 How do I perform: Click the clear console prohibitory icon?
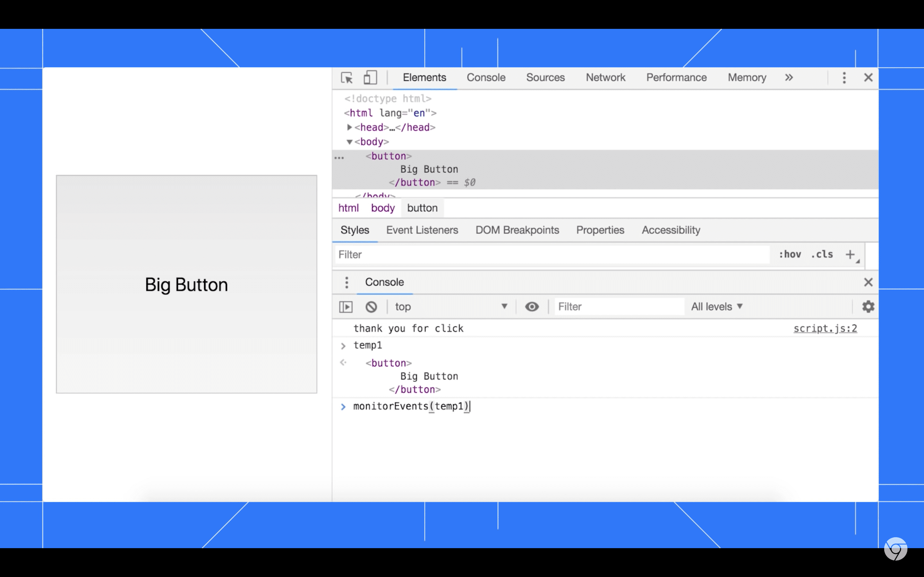tap(371, 306)
